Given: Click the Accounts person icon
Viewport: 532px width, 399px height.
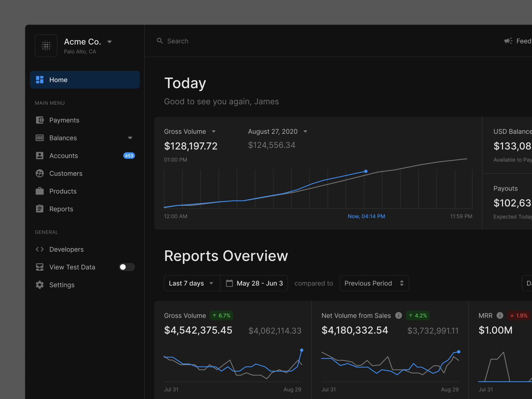Looking at the screenshot, I should [40, 156].
